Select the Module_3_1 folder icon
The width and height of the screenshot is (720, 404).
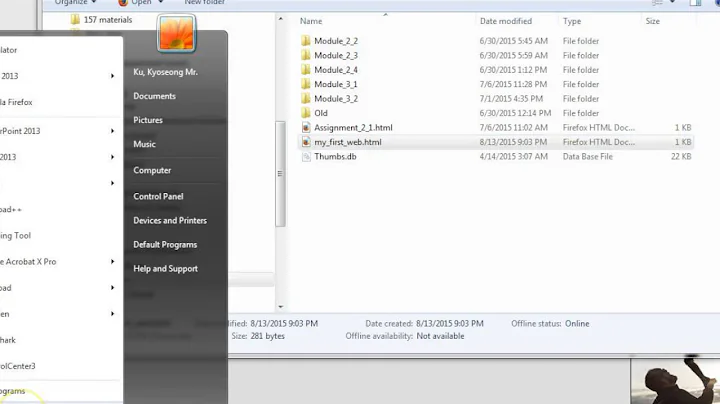click(306, 84)
